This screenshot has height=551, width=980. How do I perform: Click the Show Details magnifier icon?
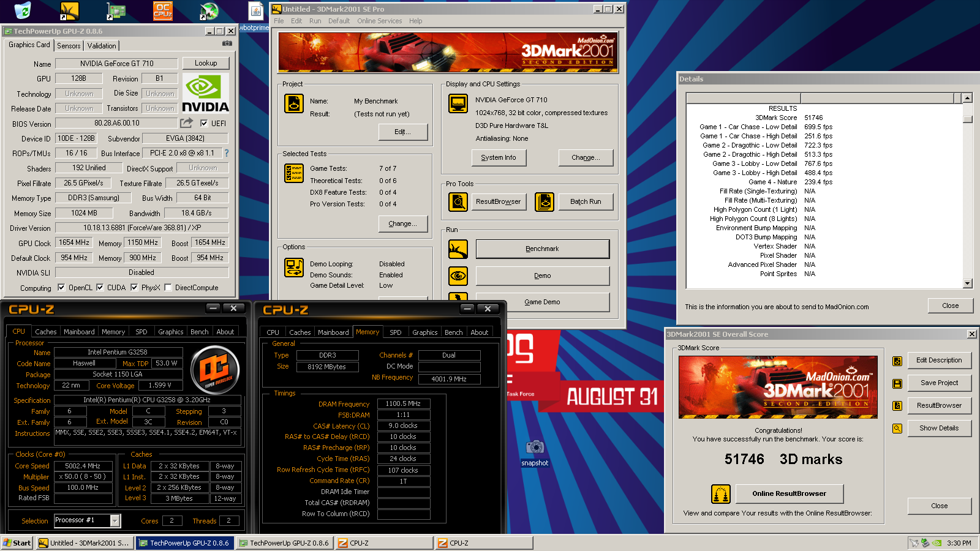tap(897, 429)
